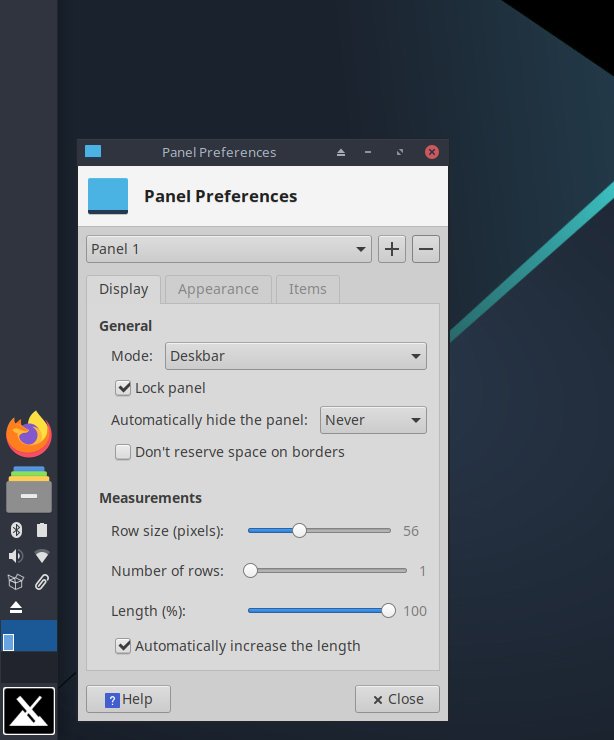This screenshot has height=740, width=614.
Task: Click the Number of rows slider handle
Action: tap(250, 571)
